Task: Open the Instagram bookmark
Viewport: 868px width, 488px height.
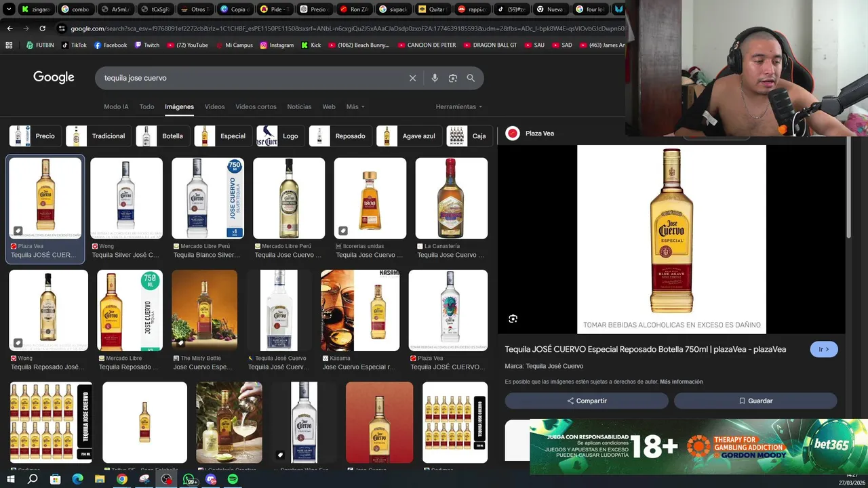Action: point(277,45)
